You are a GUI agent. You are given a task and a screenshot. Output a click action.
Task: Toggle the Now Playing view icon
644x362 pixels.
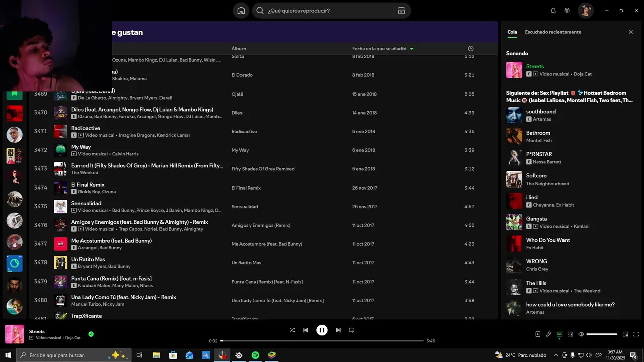click(x=538, y=334)
